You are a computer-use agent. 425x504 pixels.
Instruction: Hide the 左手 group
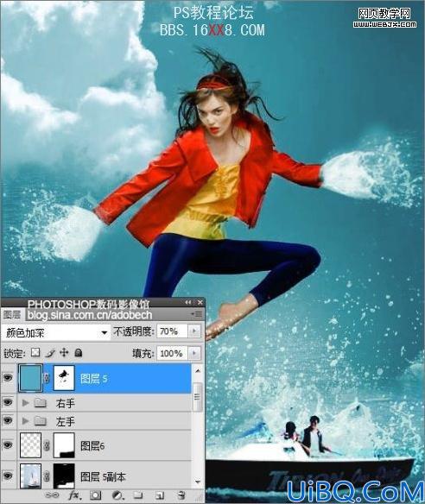coord(8,420)
